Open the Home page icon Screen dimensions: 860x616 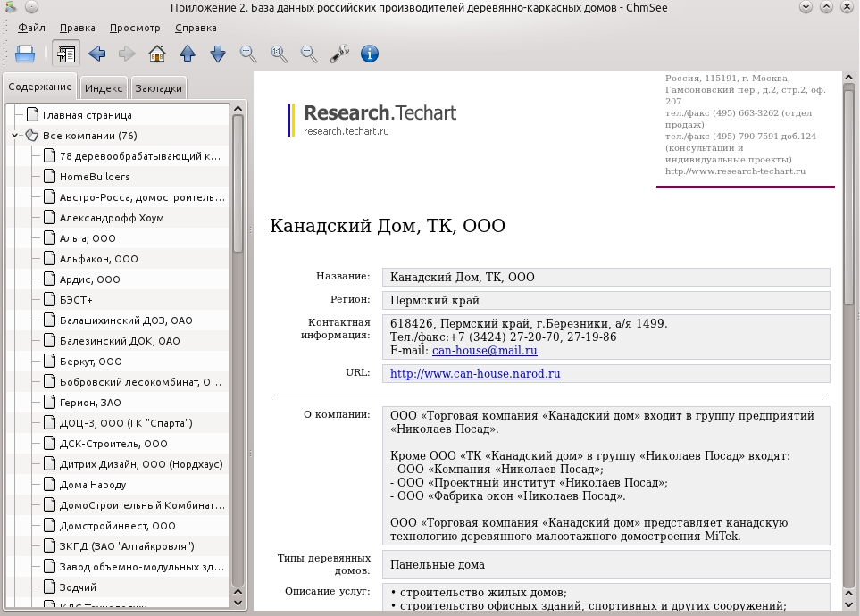157,54
